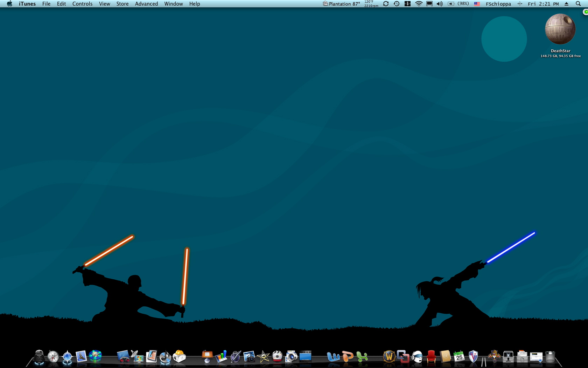Open the temperature and fan rpm readout
The height and width of the screenshot is (368, 588).
point(371,4)
